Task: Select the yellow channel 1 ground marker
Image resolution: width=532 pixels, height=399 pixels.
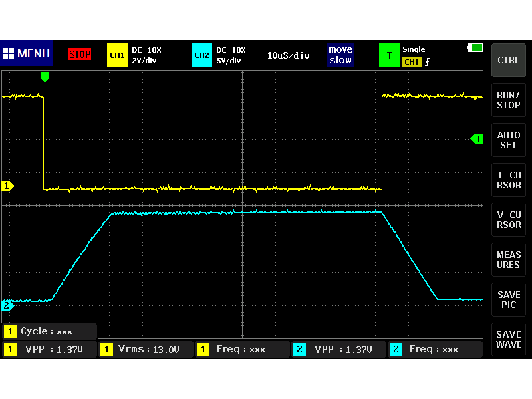Action: [8, 186]
